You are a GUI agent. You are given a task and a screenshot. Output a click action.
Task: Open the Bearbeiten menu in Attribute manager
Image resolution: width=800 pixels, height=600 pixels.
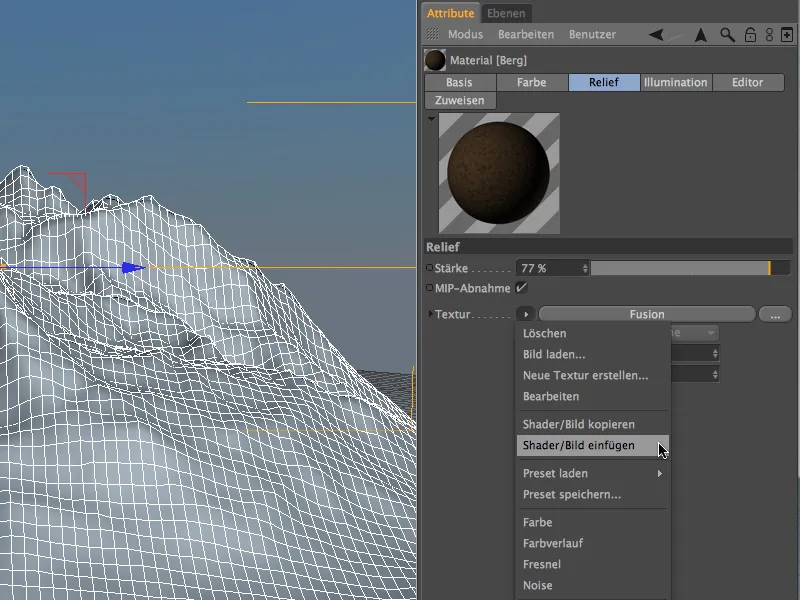526,34
